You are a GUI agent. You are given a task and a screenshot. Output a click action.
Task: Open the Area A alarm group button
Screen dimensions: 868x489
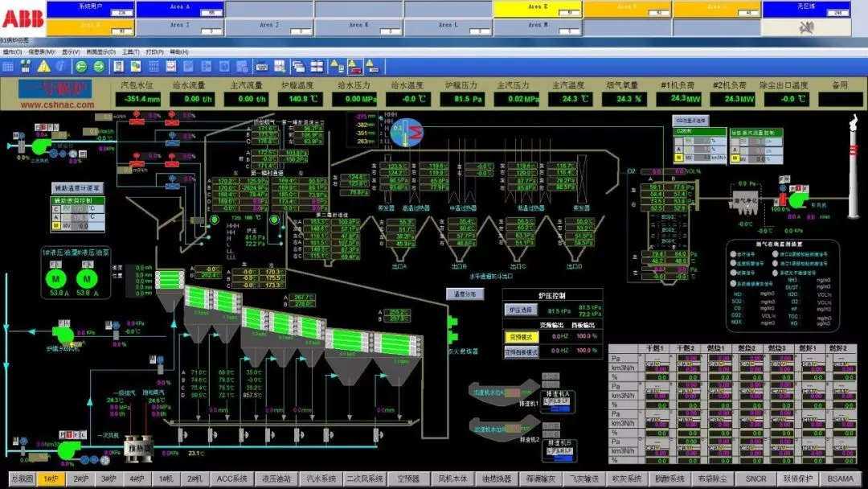[180, 9]
